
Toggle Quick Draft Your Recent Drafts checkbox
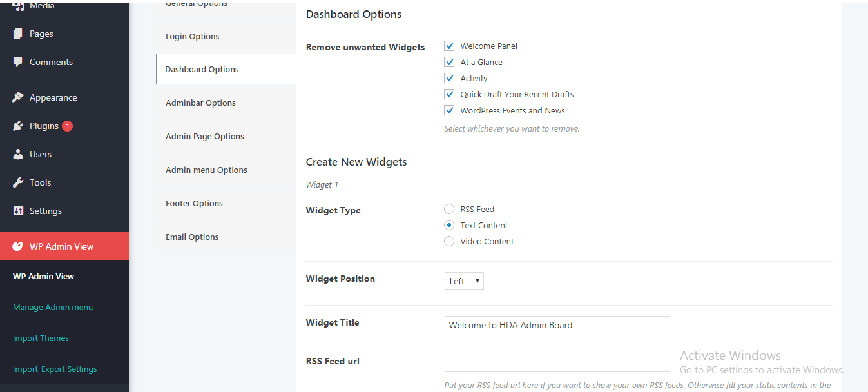pos(450,94)
